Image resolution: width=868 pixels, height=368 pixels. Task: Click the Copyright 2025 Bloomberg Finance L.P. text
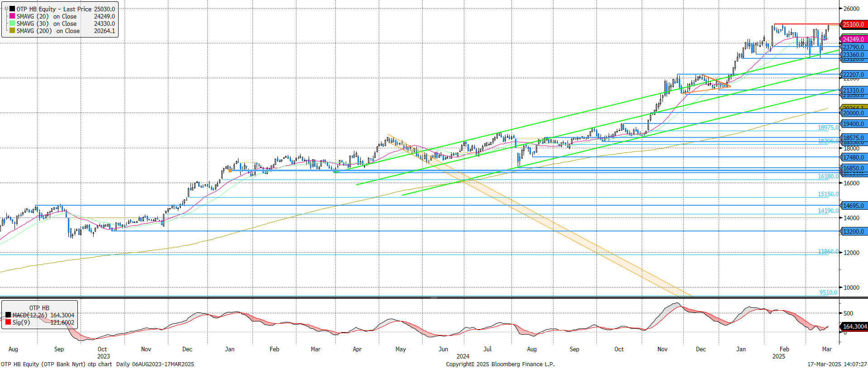point(500,364)
